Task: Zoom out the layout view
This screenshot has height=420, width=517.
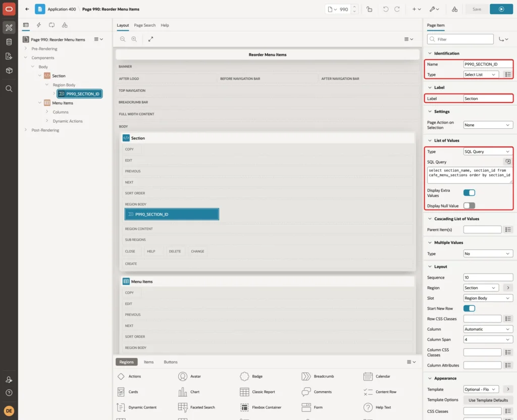Action: point(123,39)
